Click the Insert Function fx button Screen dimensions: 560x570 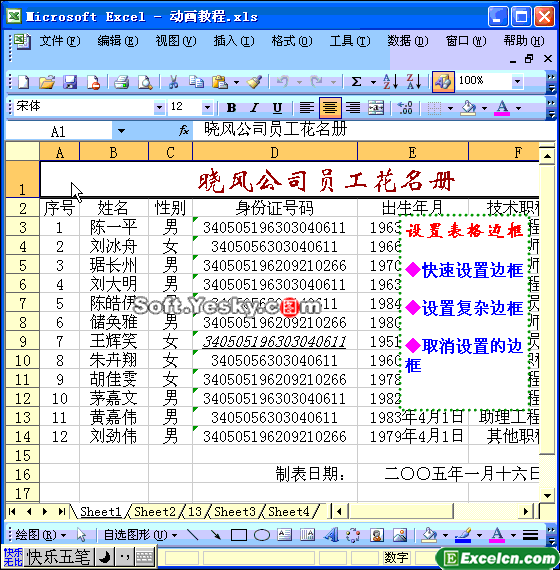184,131
